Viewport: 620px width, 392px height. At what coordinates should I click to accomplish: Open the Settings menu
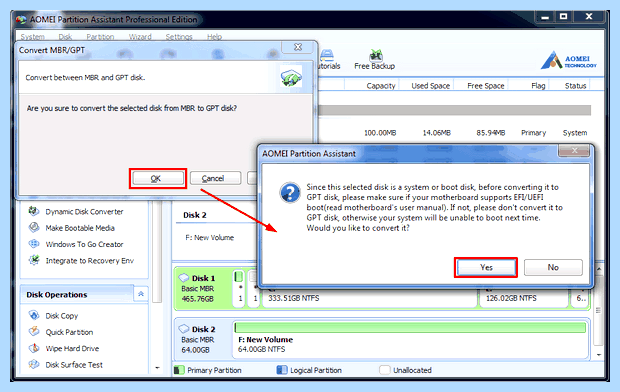tap(179, 37)
